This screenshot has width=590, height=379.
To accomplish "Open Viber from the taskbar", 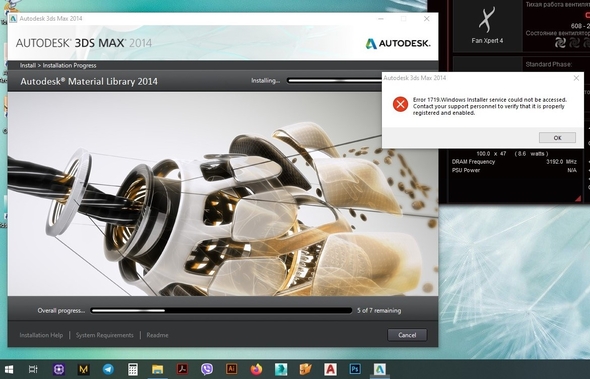I will tap(207, 369).
